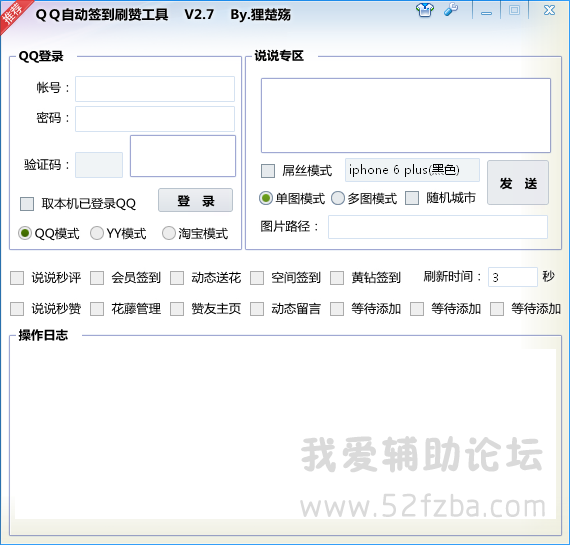Click the maximize square icon
This screenshot has width=570, height=545.
514,10
